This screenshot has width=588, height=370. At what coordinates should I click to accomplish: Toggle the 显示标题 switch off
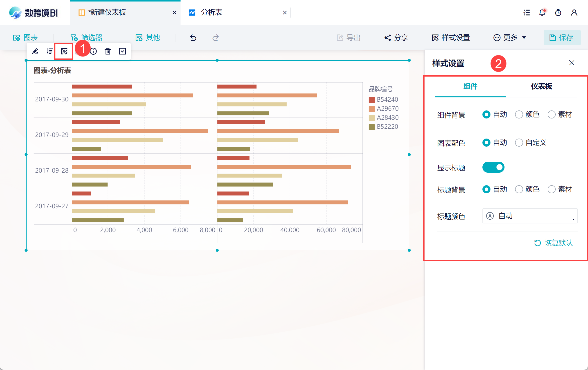coord(493,167)
